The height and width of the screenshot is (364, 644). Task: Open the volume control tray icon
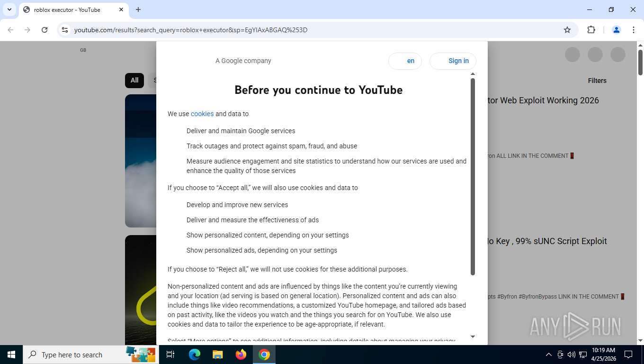pyautogui.click(x=572, y=355)
